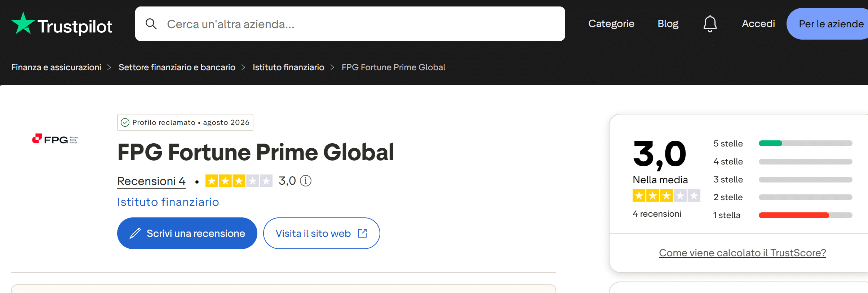
Task: Go to Istituto finanziario breadcrumb
Action: (288, 67)
